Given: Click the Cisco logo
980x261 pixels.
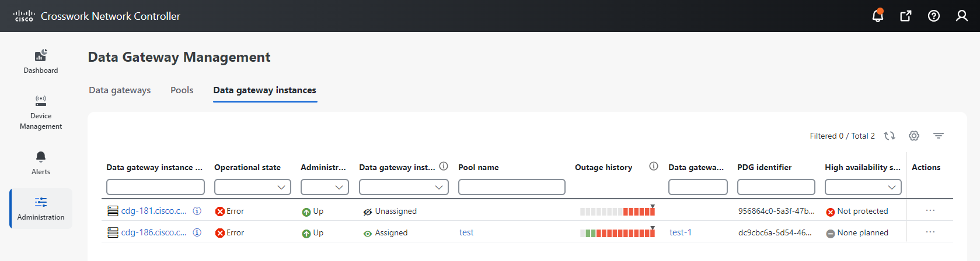Looking at the screenshot, I should tap(24, 16).
